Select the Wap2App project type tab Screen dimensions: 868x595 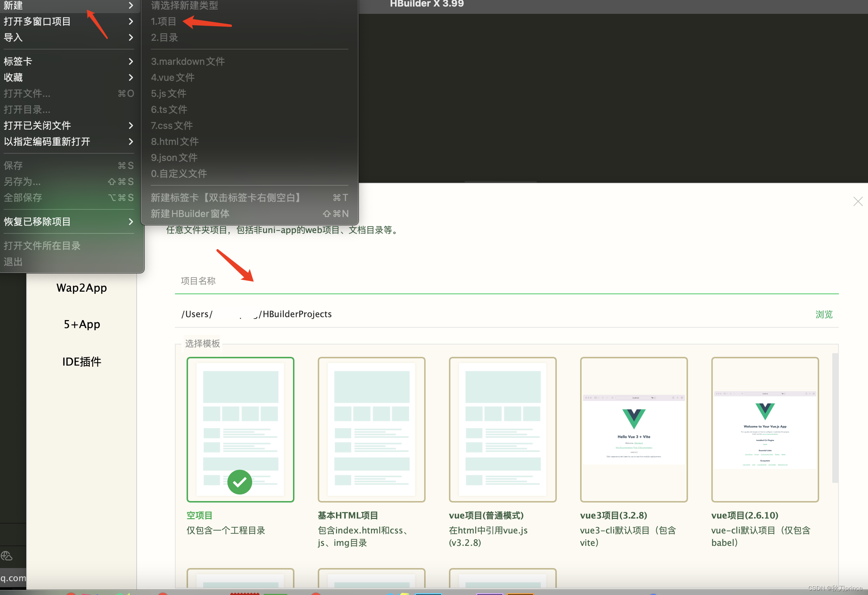[x=82, y=288]
